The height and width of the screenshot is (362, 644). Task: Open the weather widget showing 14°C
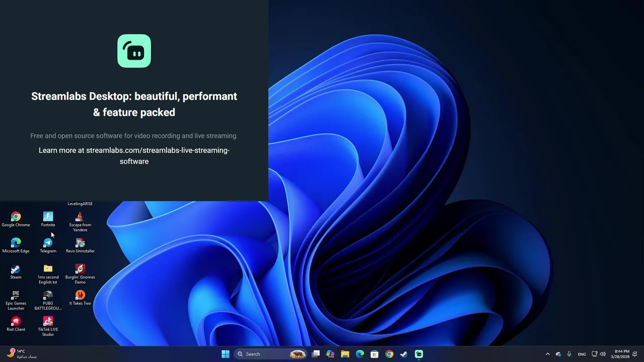point(22,354)
